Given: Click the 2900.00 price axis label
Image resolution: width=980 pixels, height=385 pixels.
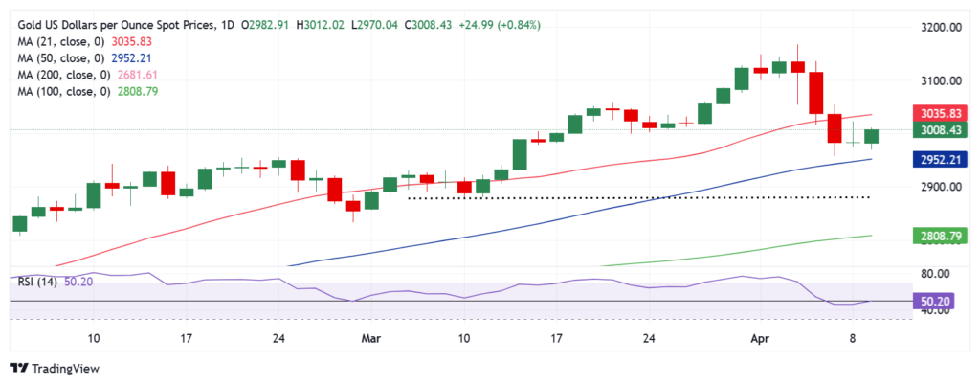Looking at the screenshot, I should [939, 187].
